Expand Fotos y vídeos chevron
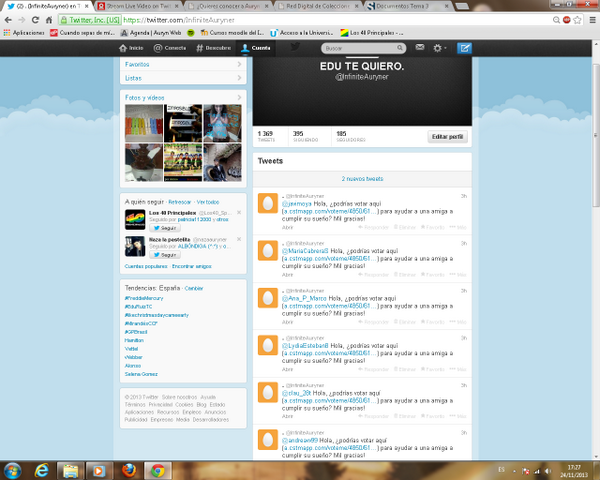This screenshot has width=600, height=480. click(239, 97)
